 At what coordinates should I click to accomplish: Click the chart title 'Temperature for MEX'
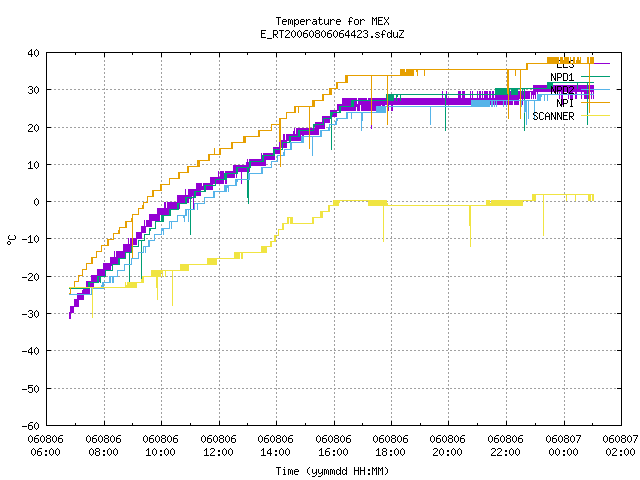coord(332,21)
